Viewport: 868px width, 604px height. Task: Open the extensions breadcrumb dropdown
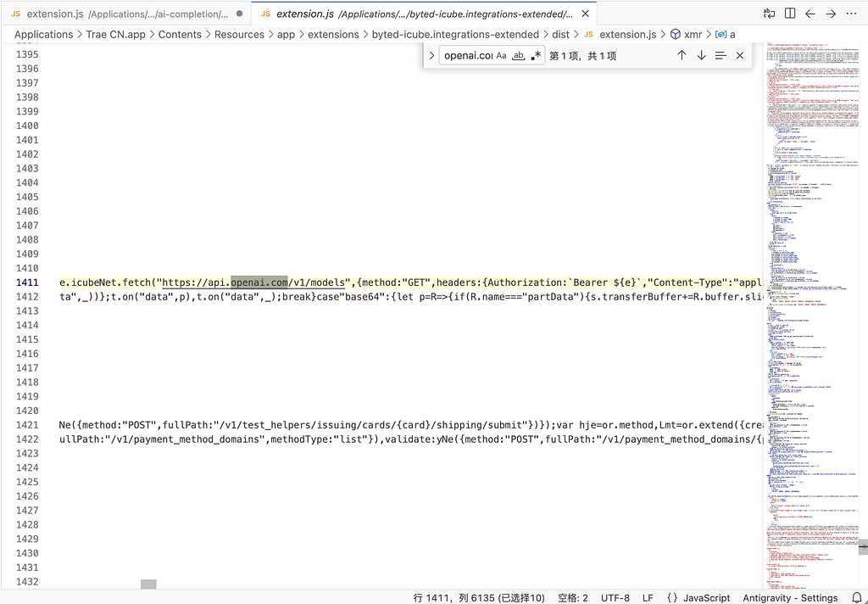click(333, 34)
